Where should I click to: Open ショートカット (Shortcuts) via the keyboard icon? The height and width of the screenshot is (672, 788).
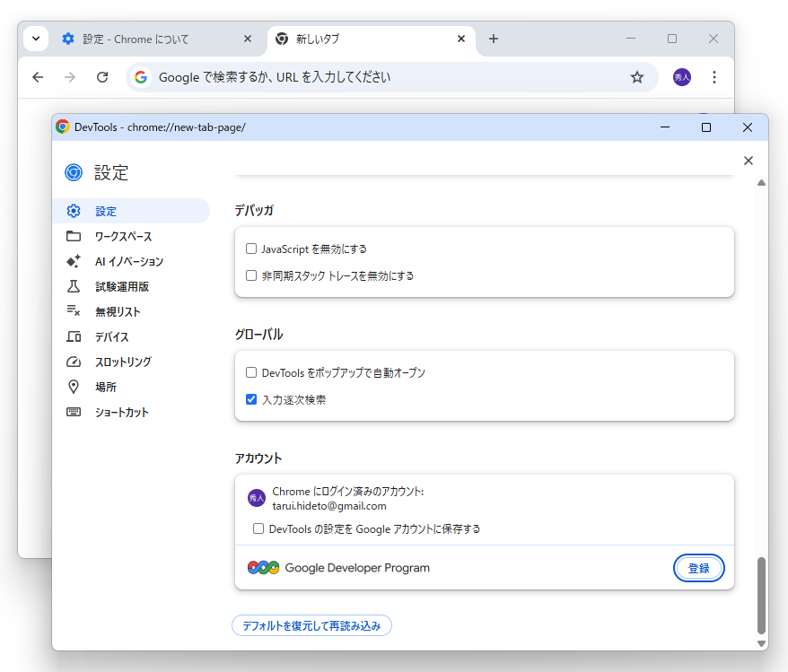click(x=124, y=412)
